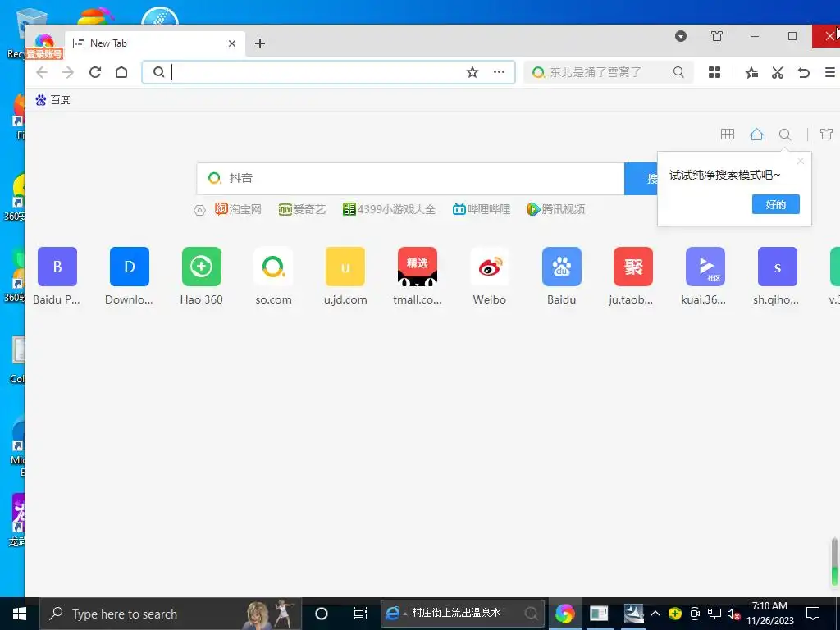Open the address bar three-dots menu
The image size is (840, 630).
coord(500,72)
